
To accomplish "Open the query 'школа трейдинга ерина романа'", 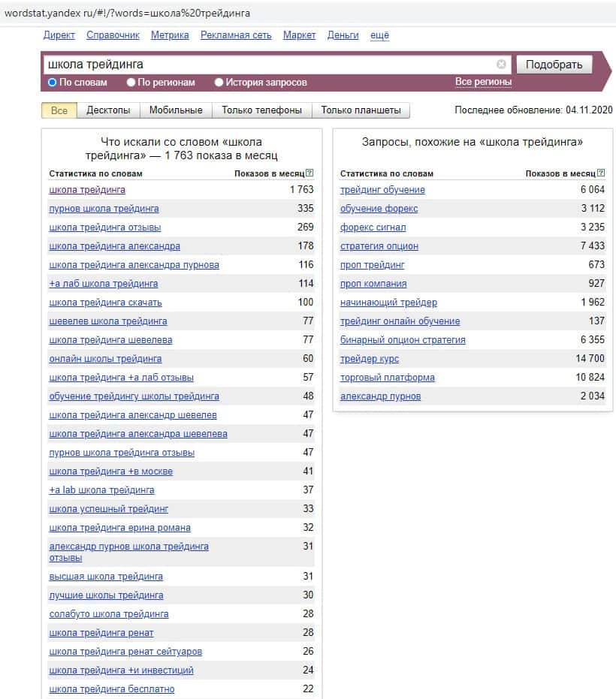I will 119,528.
